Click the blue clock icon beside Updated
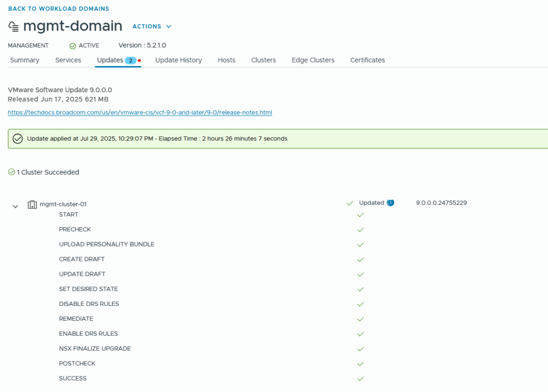This screenshot has height=392, width=548. tap(391, 203)
